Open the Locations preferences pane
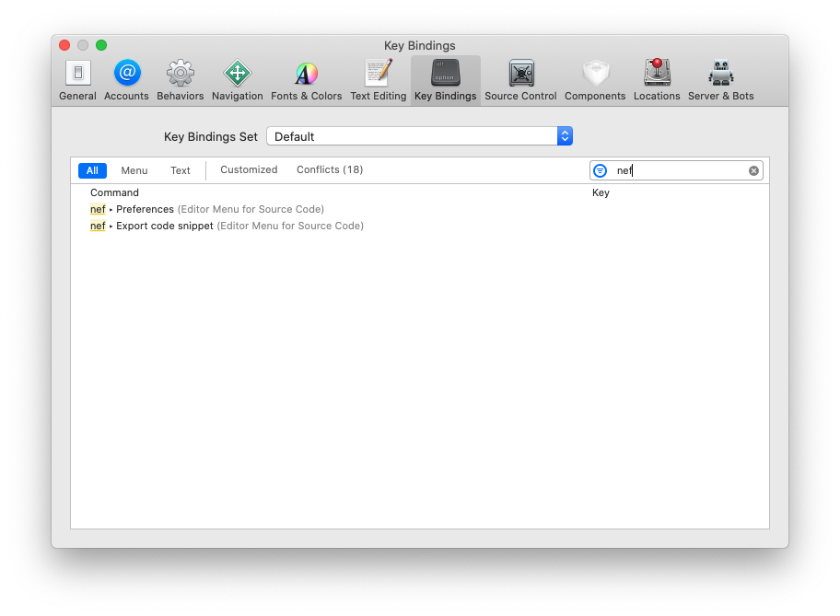 657,80
